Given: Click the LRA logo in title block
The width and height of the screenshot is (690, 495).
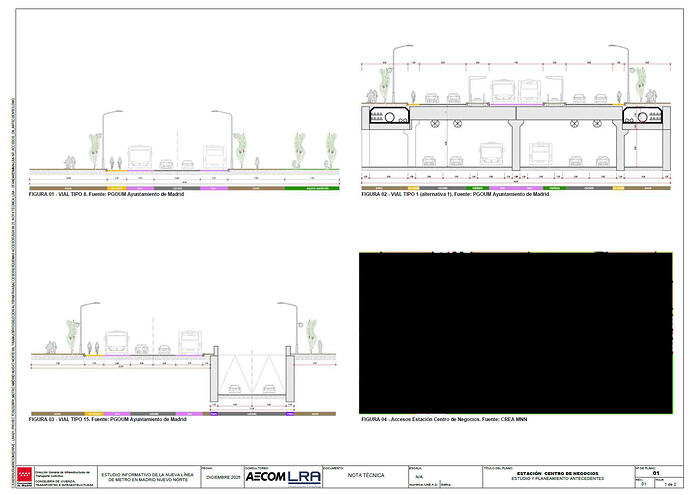Looking at the screenshot, I should coord(303,477).
